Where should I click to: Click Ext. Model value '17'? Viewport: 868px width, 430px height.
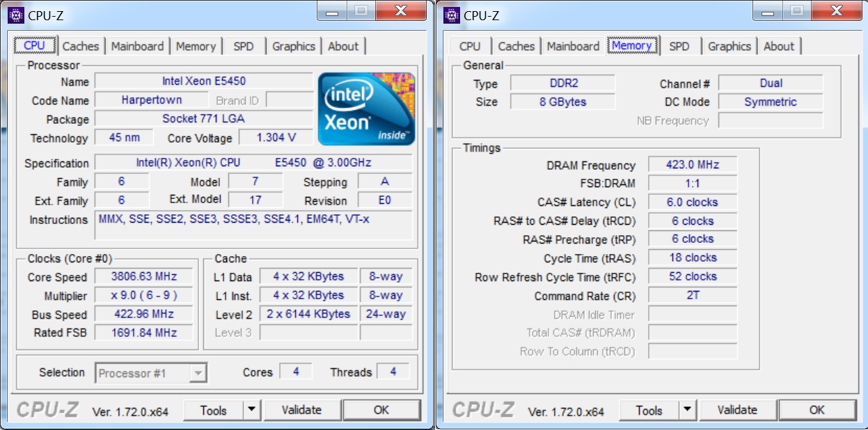coord(255,200)
